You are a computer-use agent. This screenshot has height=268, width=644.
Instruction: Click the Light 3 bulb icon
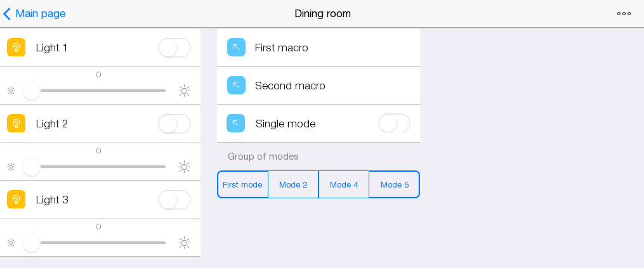click(x=16, y=200)
